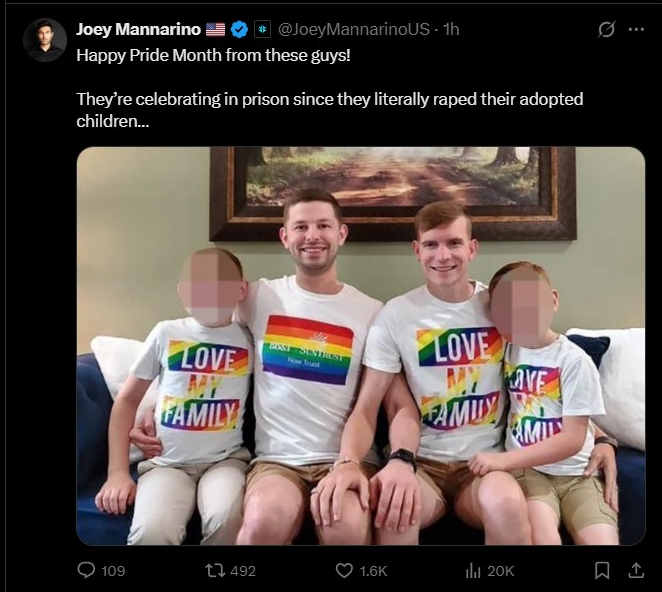Click the 492 reposts count
The width and height of the screenshot is (662, 592).
243,571
